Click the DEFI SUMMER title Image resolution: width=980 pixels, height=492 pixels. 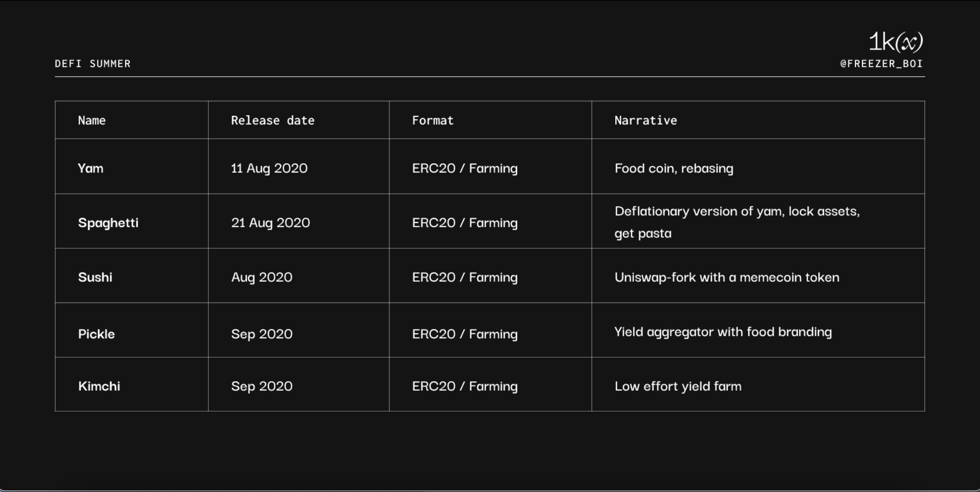(92, 64)
